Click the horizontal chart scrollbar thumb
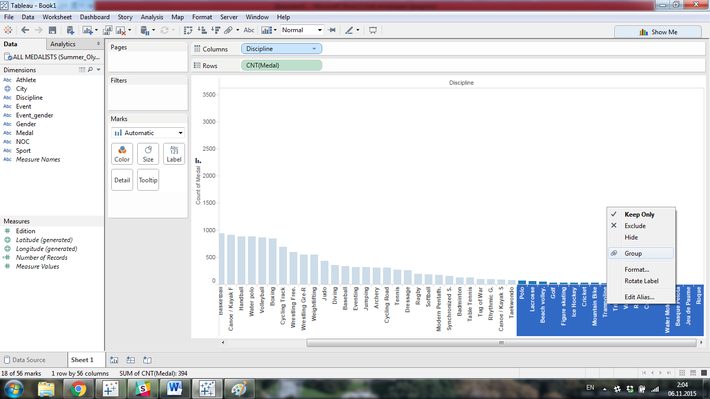 [501, 343]
